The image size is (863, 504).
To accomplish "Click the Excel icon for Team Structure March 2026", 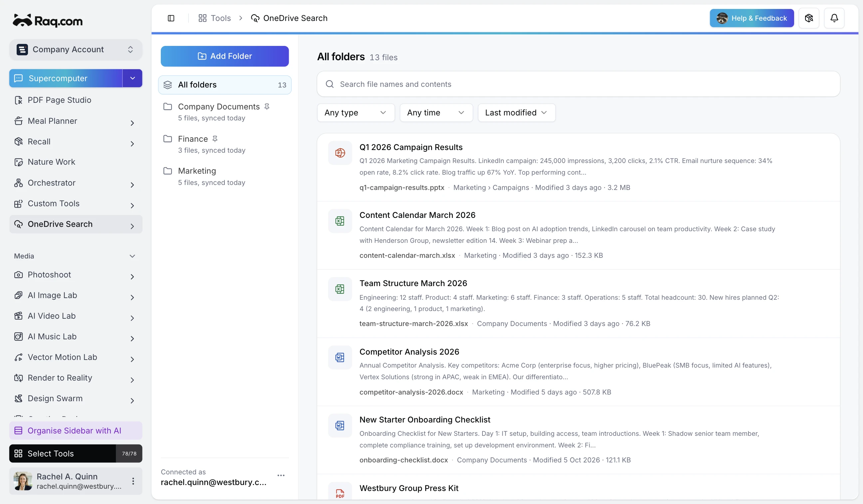I will pyautogui.click(x=340, y=289).
